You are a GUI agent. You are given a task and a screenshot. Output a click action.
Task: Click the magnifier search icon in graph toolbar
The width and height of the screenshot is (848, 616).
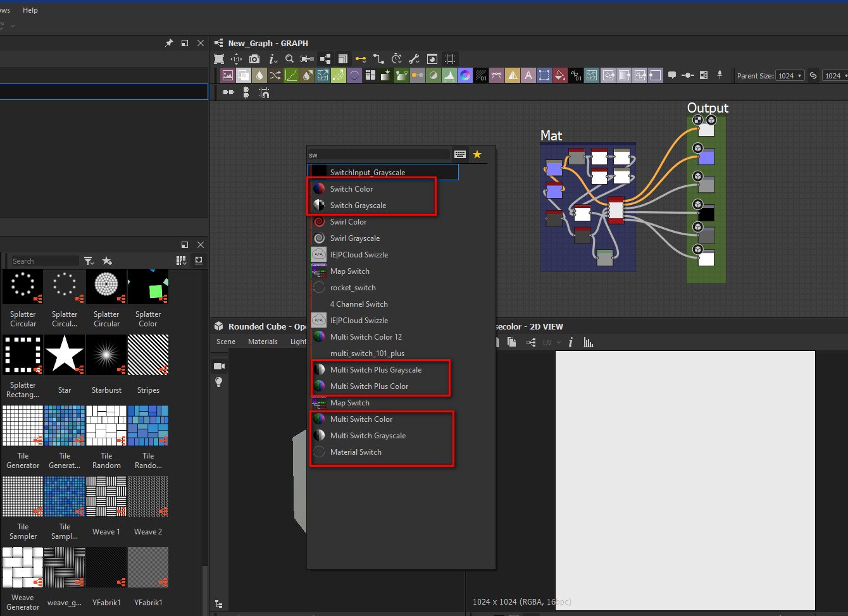(x=289, y=59)
